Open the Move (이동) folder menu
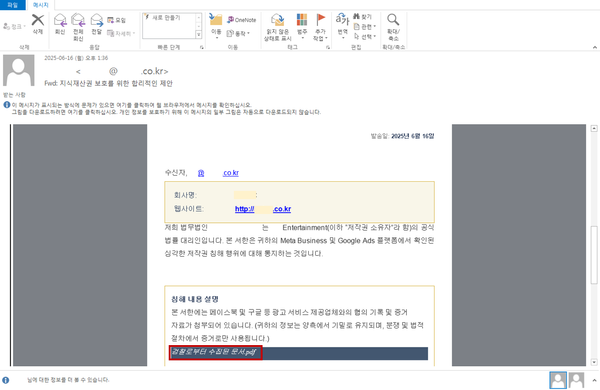The height and width of the screenshot is (390, 600). click(216, 26)
